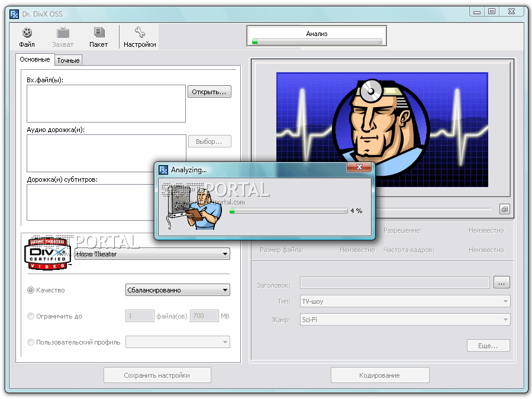Open the Home Theater profile dropdown
532x399 pixels.
click(x=152, y=254)
